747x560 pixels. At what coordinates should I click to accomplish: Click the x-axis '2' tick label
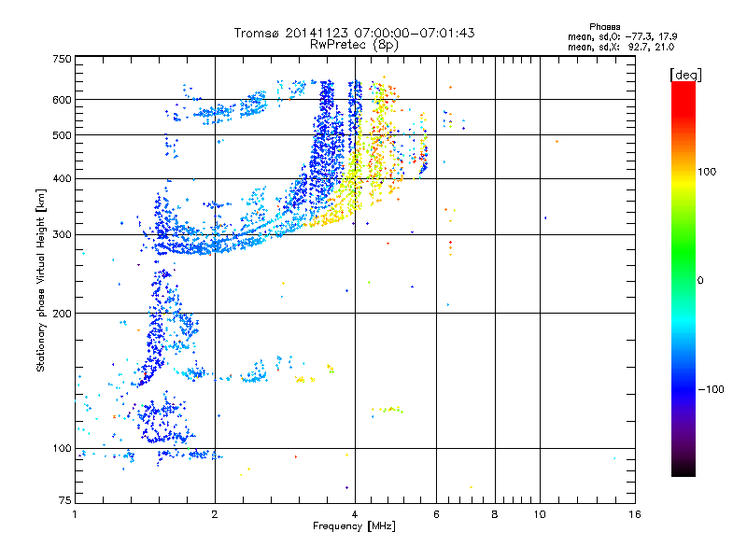(215, 514)
